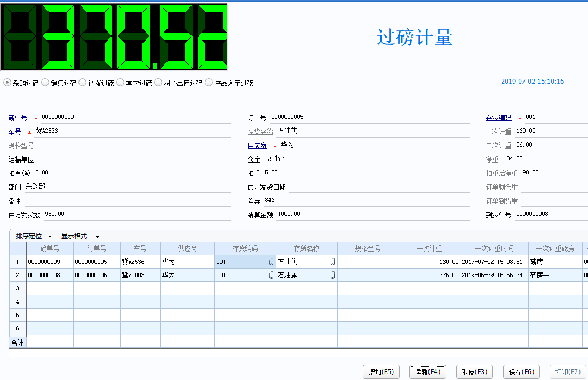Choose the 调拨过磅 radio option
The height and width of the screenshot is (380, 588).
(x=83, y=83)
